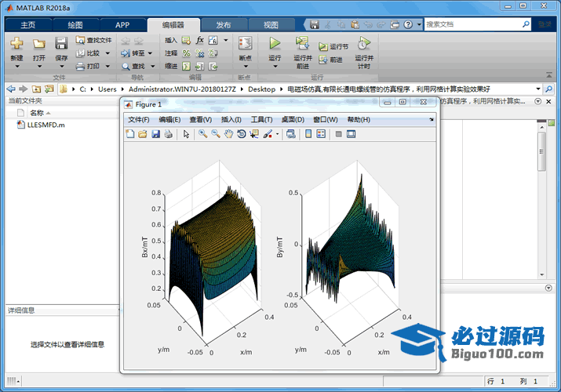Viewport: 561px width, 392px height.
Task: Click the back arrow in the address bar
Action: [11, 89]
